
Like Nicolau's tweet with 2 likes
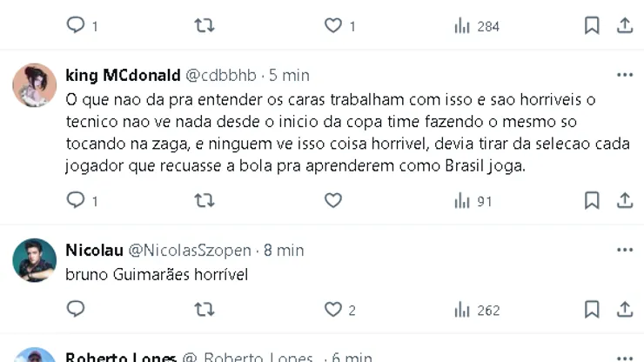point(332,309)
